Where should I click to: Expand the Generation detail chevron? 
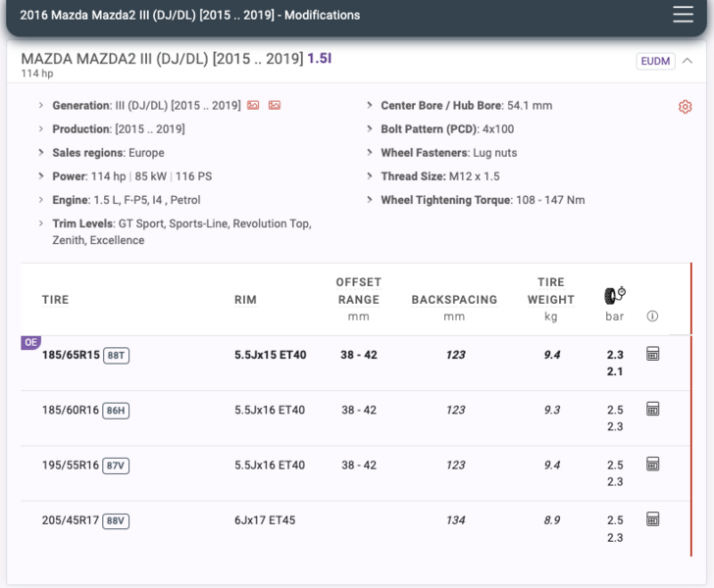41,105
